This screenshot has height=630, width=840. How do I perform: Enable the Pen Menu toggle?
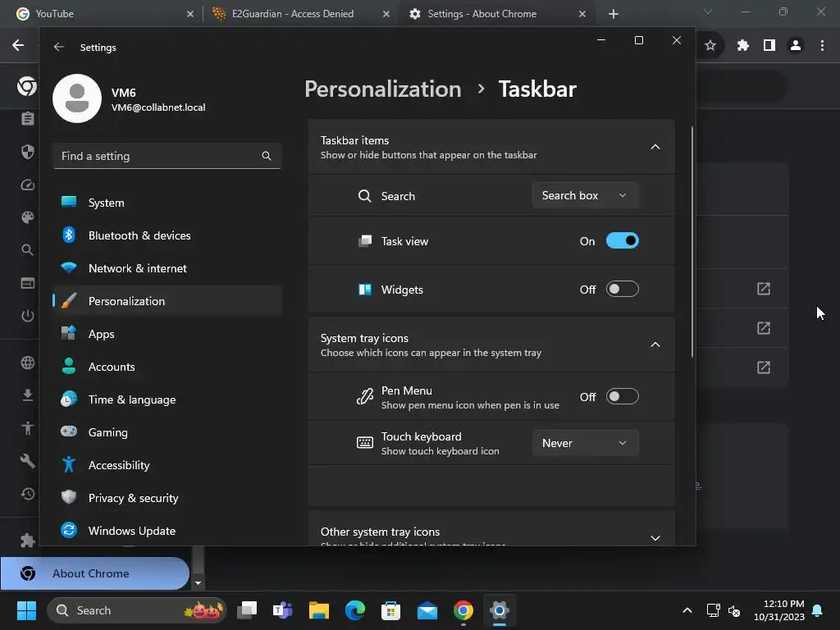[x=622, y=397]
